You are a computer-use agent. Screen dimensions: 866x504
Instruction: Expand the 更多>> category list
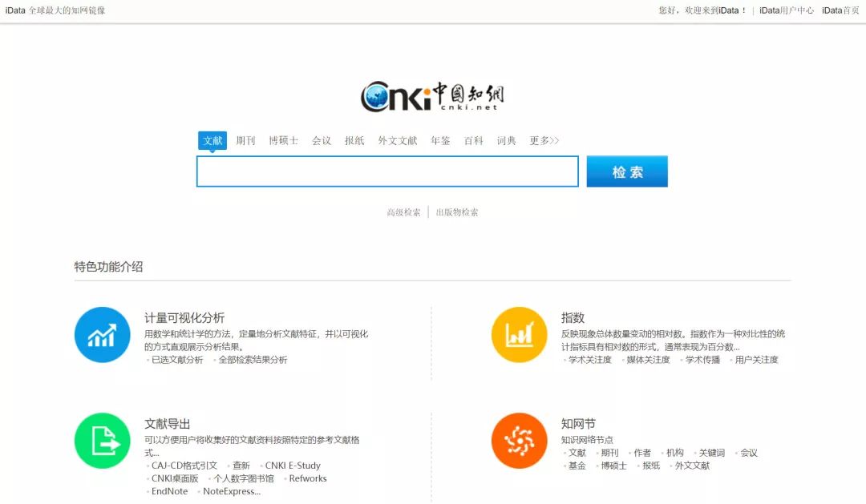click(544, 141)
